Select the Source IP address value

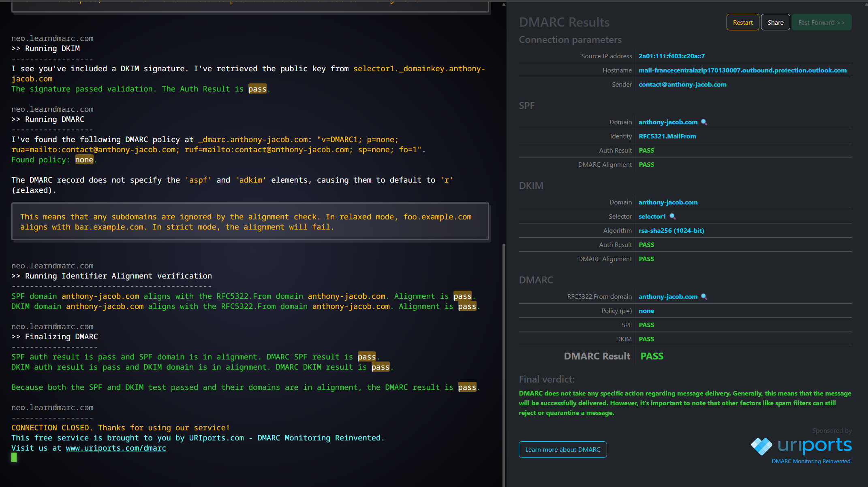[x=671, y=56]
